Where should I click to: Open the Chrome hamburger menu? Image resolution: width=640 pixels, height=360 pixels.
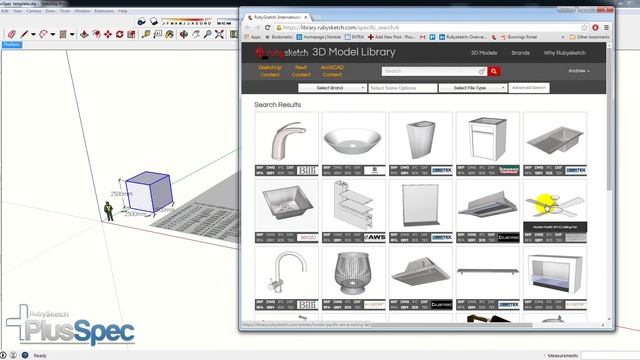click(607, 27)
